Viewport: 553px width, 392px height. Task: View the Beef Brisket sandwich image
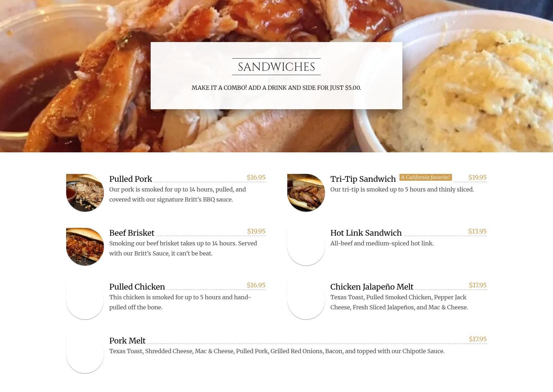point(85,246)
